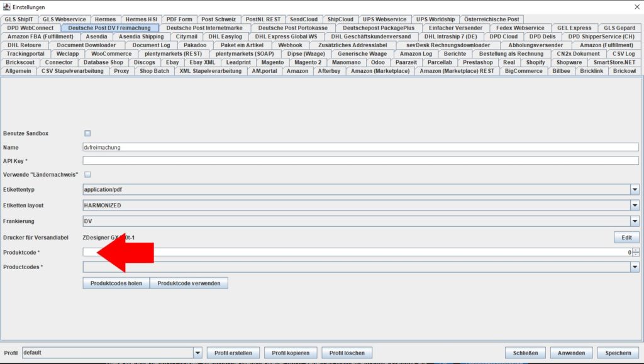Select the Afterbuy tab
The height and width of the screenshot is (364, 644).
point(329,71)
